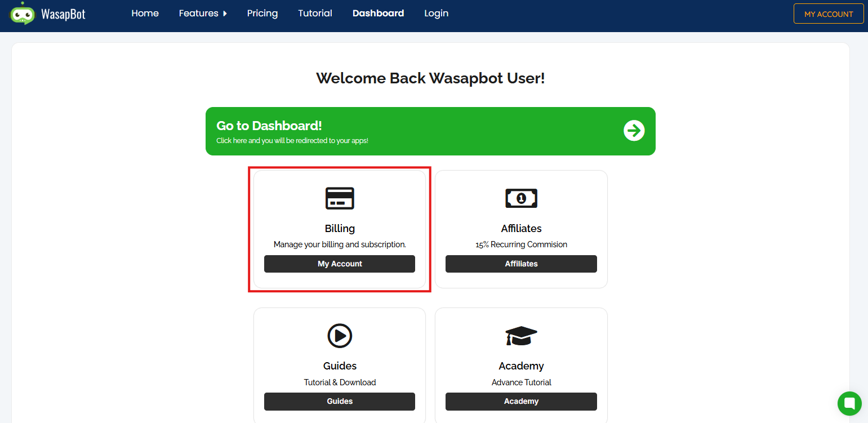Viewport: 868px width, 423px height.
Task: Click the Welcome Back Wasapbot User heading
Action: [x=430, y=78]
